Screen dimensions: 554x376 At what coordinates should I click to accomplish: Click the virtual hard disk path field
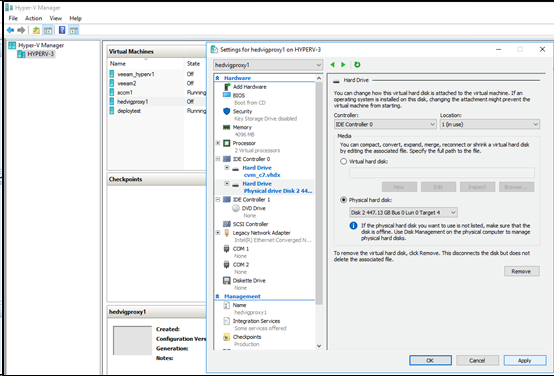coord(442,172)
